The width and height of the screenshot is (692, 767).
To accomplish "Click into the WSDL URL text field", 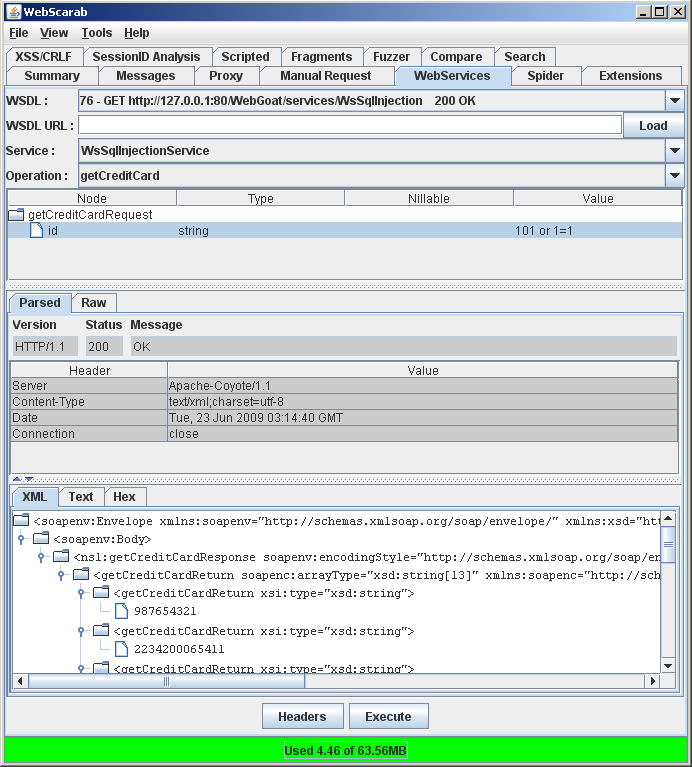I will click(350, 126).
